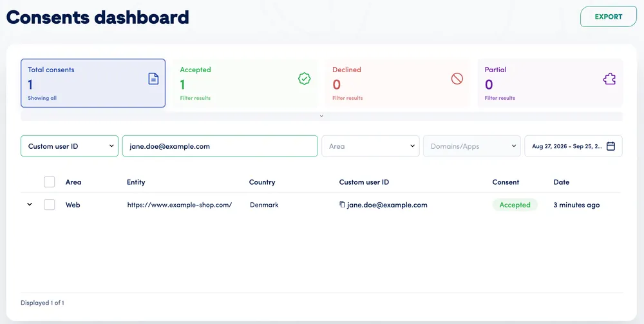This screenshot has height=324, width=644.
Task: Expand the stats bar below summary cards
Action: pos(321,116)
